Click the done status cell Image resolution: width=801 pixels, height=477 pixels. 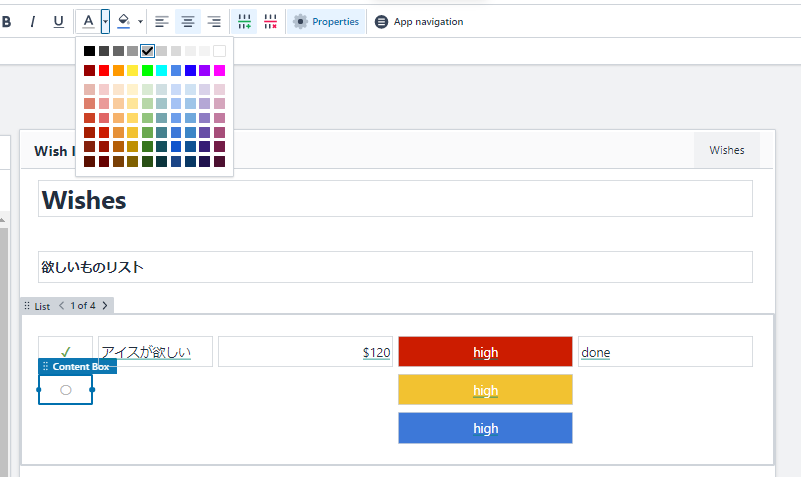tap(665, 351)
